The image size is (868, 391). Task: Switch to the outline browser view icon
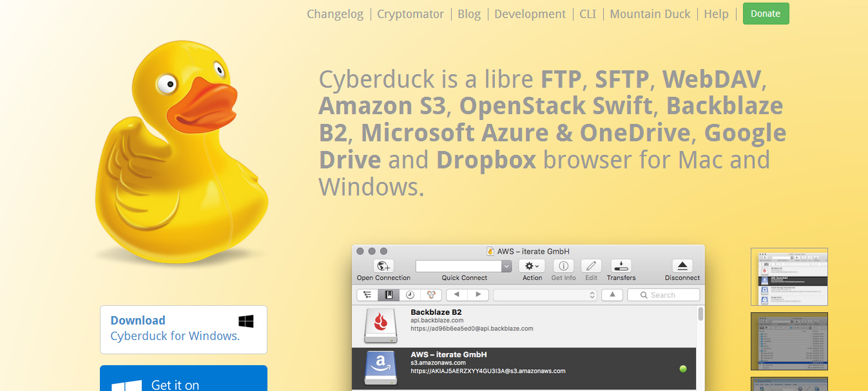(367, 295)
